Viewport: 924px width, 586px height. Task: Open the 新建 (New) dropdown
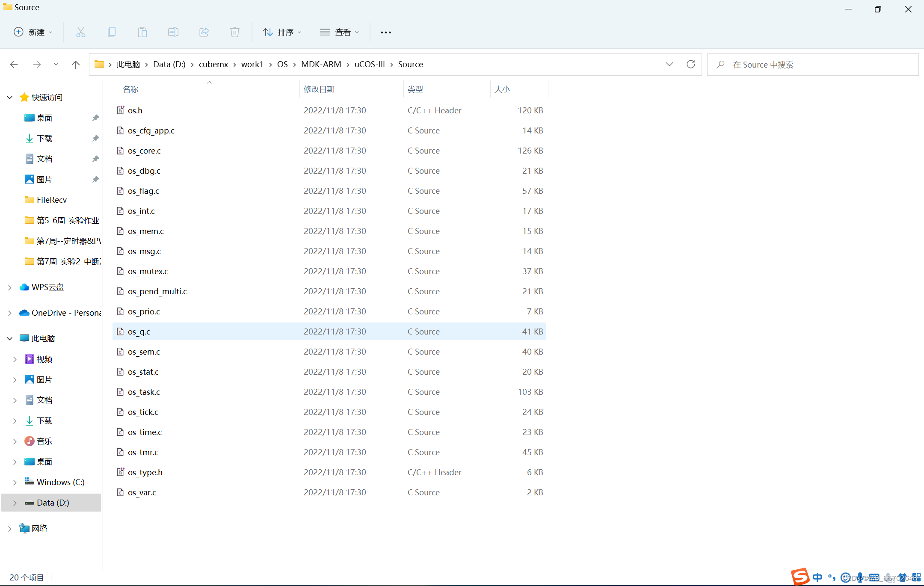33,32
